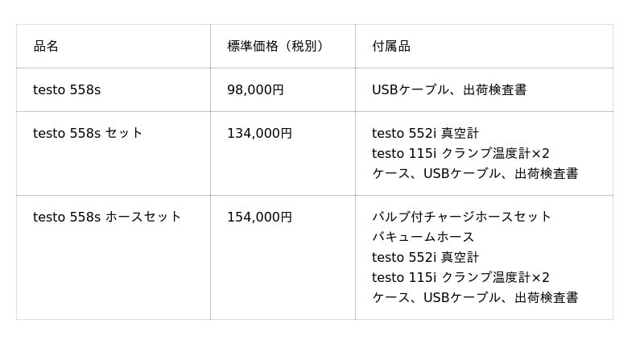This screenshot has width=644, height=344.
Task: Click testo 552i 真空計 in the 134,000円 row
Action: 425,134
